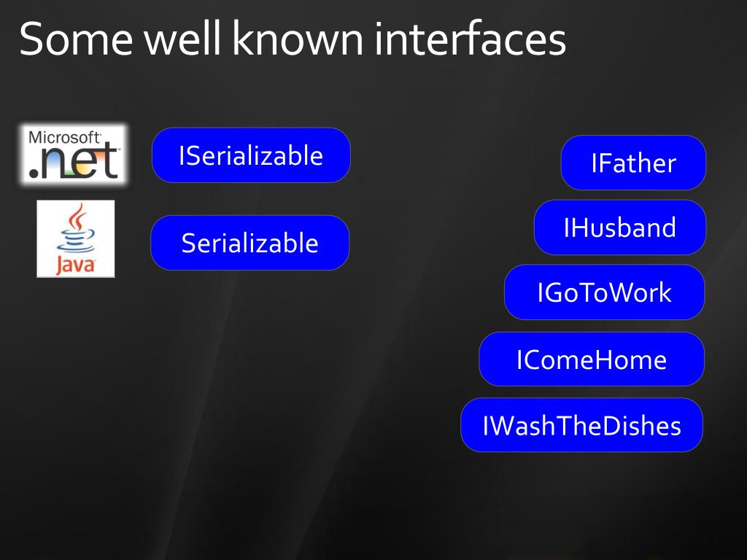The image size is (747, 560).
Task: Select the IGoToWork interface box
Action: pyautogui.click(x=604, y=292)
